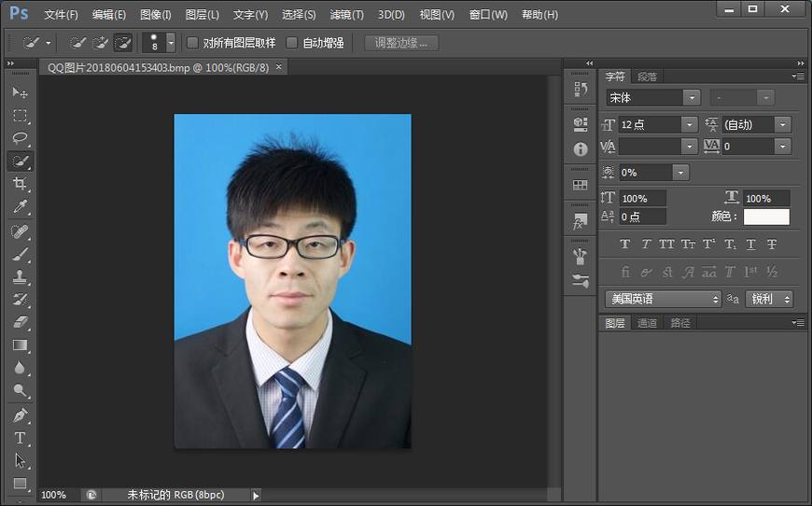Toggle Faux Bold text style
812x506 pixels.
pos(625,244)
